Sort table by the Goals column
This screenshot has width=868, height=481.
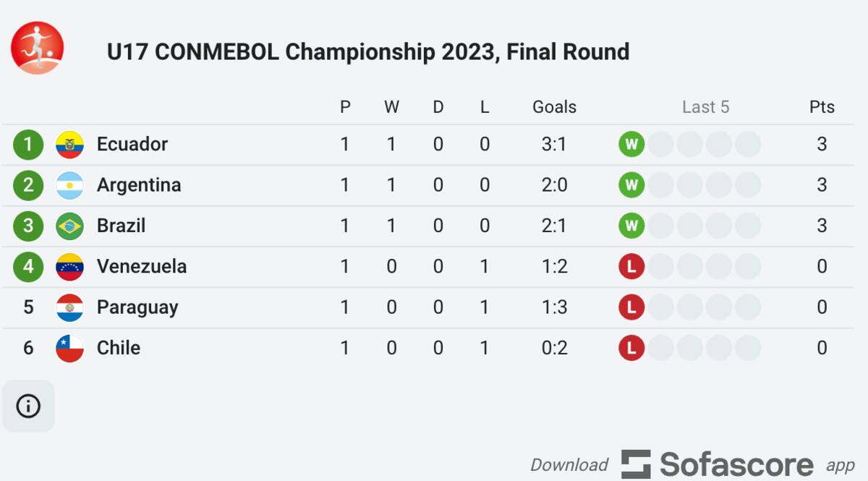[x=554, y=106]
